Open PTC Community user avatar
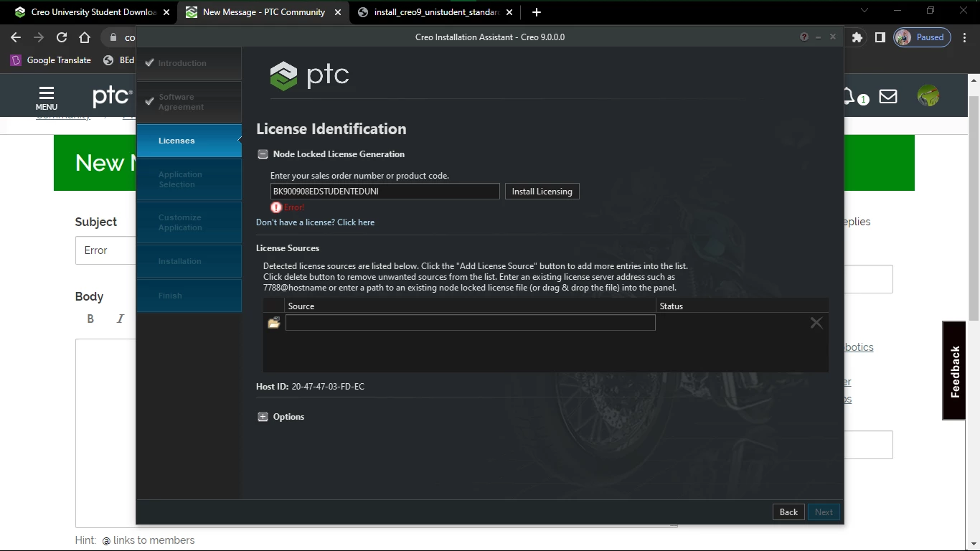980x551 pixels. (x=928, y=96)
